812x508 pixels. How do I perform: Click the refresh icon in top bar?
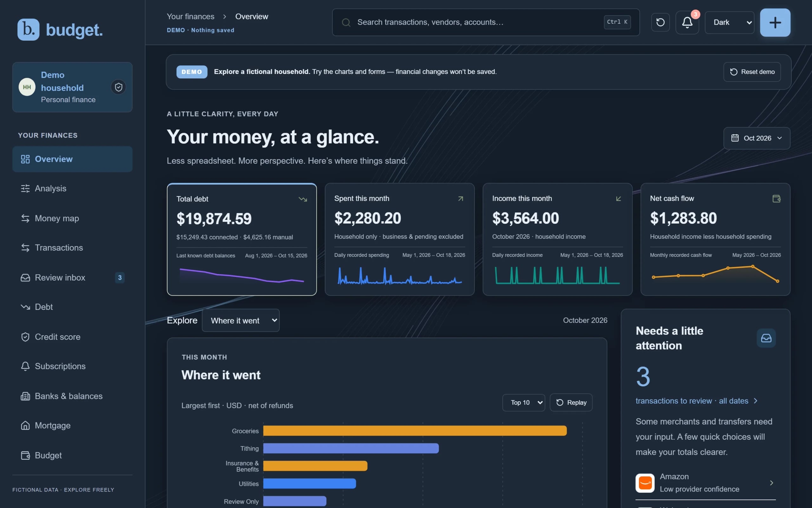pyautogui.click(x=660, y=22)
